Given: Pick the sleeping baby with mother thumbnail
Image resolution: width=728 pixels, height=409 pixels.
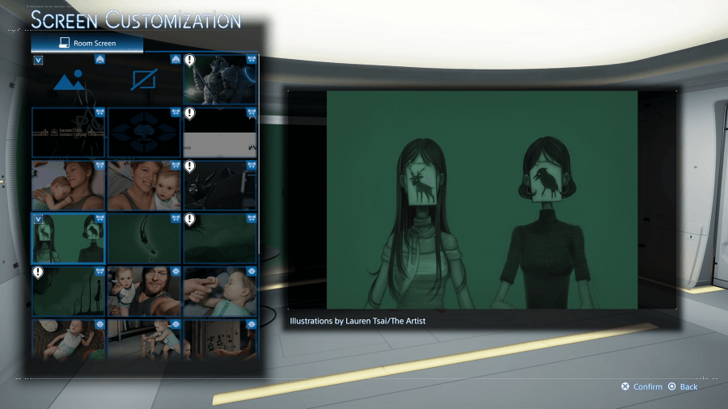Looking at the screenshot, I should pyautogui.click(x=68, y=185).
